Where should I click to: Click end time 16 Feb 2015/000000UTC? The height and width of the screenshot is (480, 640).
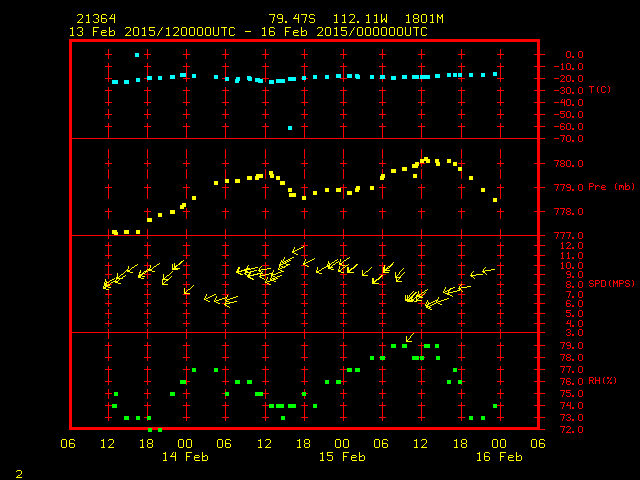(x=344, y=32)
